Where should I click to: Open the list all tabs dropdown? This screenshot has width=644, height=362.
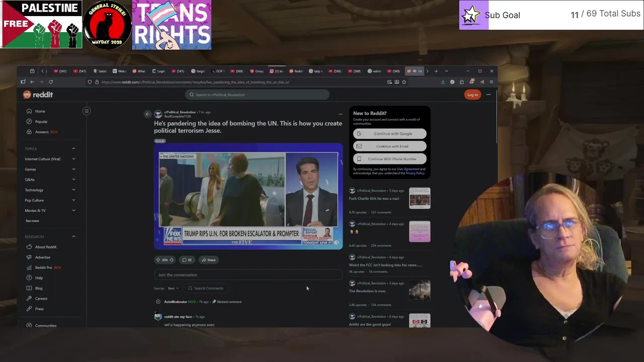tap(446, 71)
